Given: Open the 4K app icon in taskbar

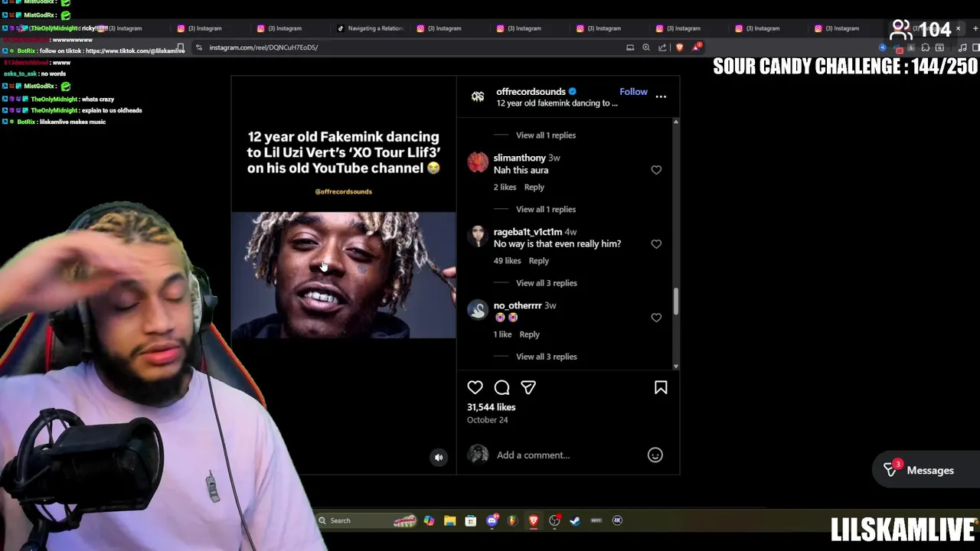Looking at the screenshot, I should (x=617, y=520).
